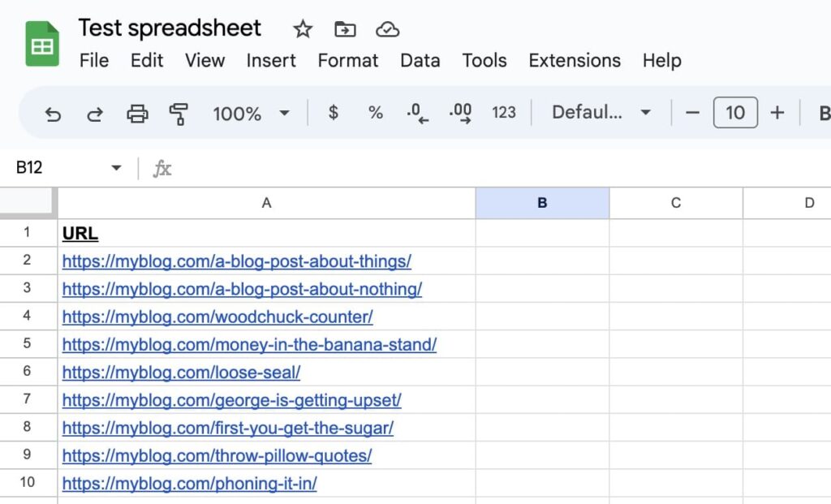Open the Move to folder icon
The height and width of the screenshot is (504, 831).
click(x=344, y=28)
